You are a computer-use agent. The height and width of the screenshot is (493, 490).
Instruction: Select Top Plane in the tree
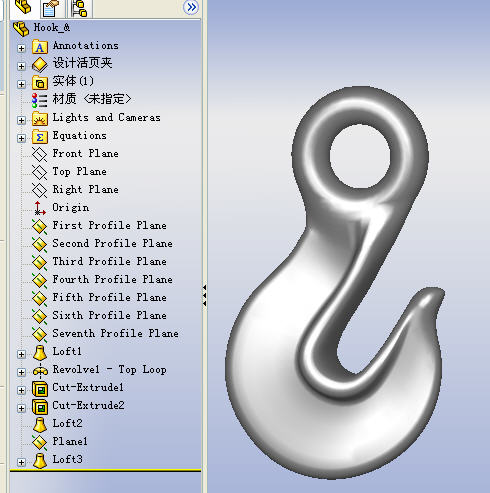(x=80, y=171)
